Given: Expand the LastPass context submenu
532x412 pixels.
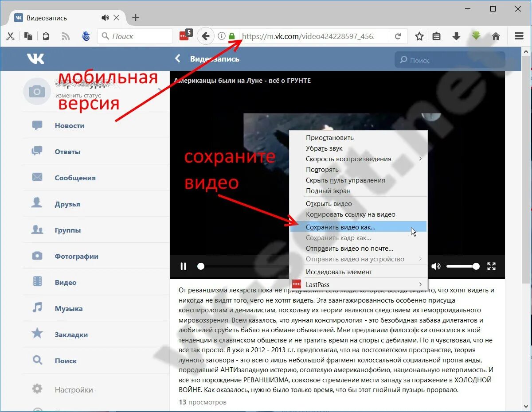Looking at the screenshot, I should [358, 284].
